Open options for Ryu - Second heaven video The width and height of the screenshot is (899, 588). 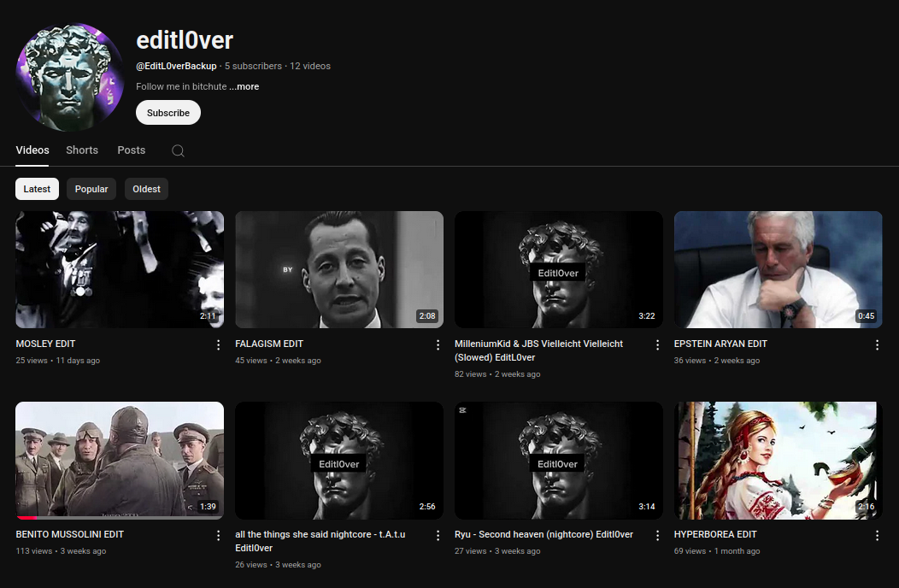click(657, 535)
